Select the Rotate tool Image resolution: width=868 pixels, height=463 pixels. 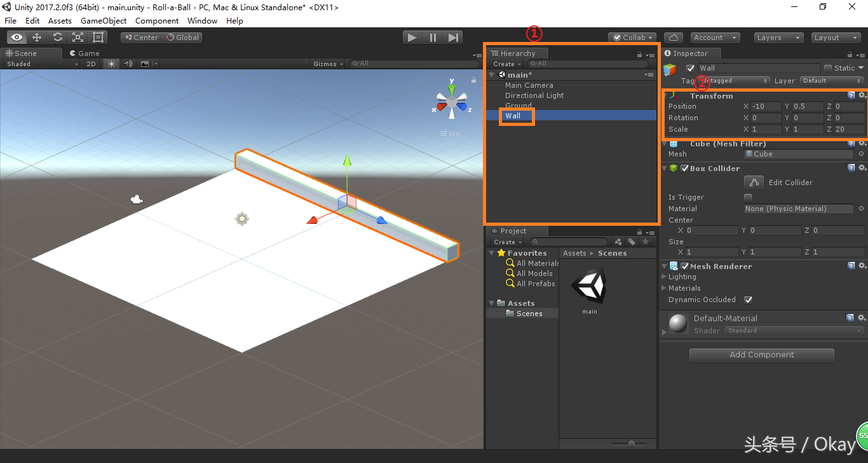57,38
